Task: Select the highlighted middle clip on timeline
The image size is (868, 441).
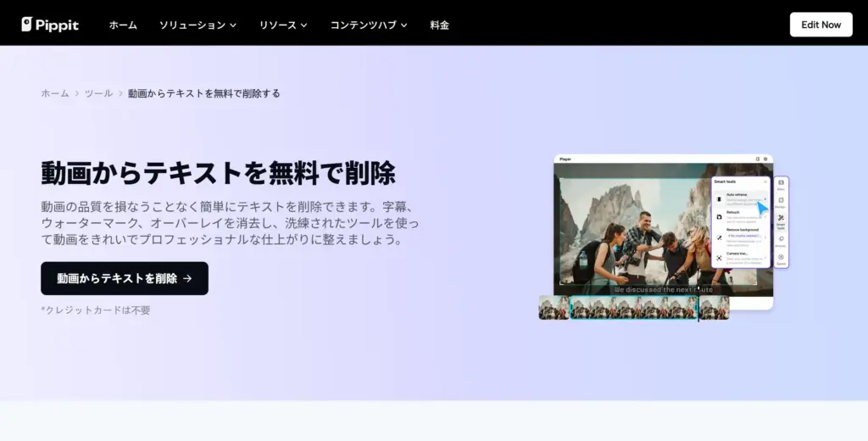Action: click(634, 308)
